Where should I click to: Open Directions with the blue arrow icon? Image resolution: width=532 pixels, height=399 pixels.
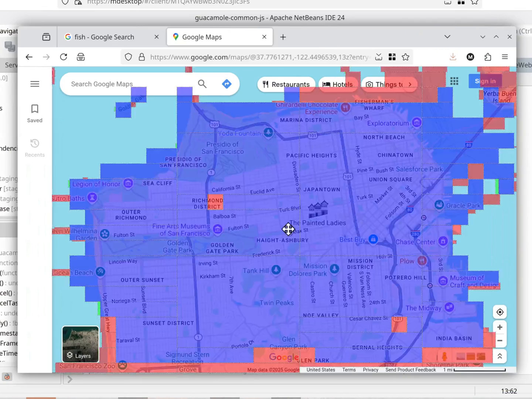pos(226,84)
